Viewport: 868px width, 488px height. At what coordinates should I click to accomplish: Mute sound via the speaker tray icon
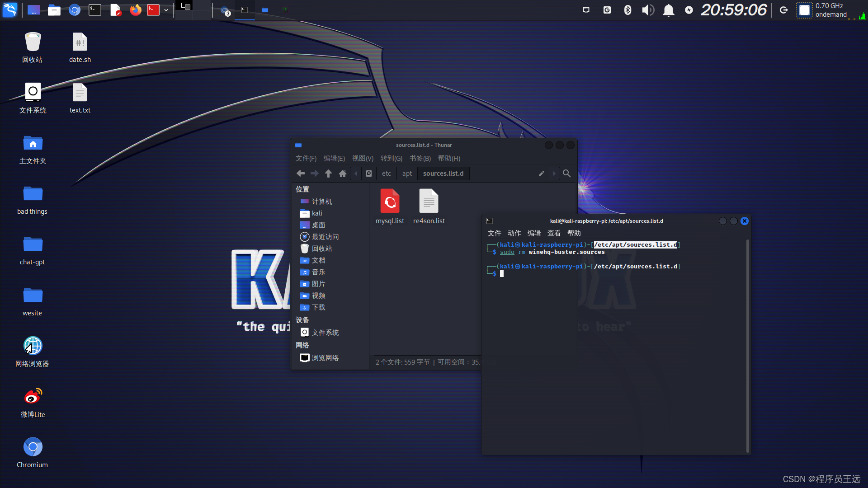(x=648, y=10)
